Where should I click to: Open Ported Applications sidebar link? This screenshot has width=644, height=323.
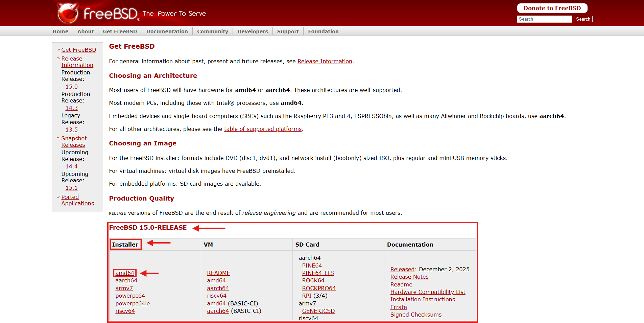click(x=77, y=200)
